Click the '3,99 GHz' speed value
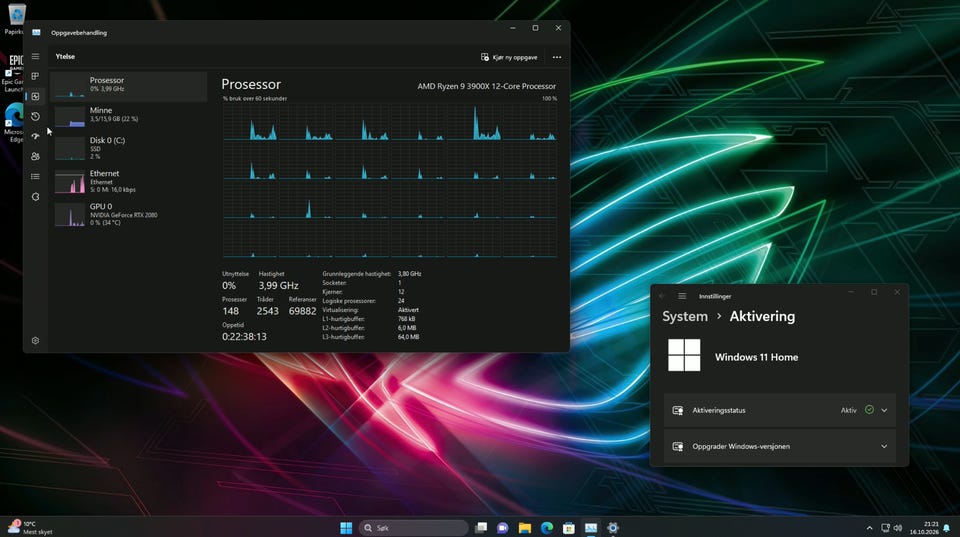The height and width of the screenshot is (537, 960). (x=278, y=285)
